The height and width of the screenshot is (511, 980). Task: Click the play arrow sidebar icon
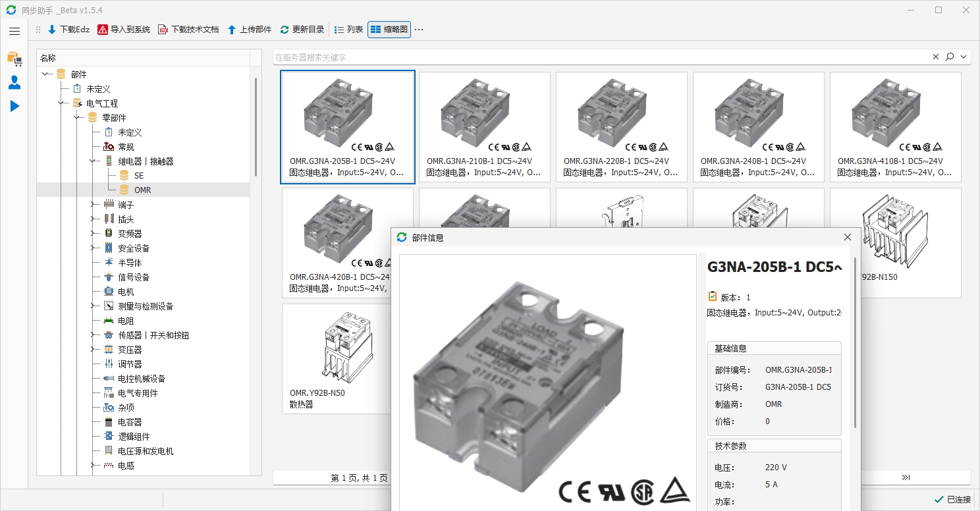pos(14,106)
